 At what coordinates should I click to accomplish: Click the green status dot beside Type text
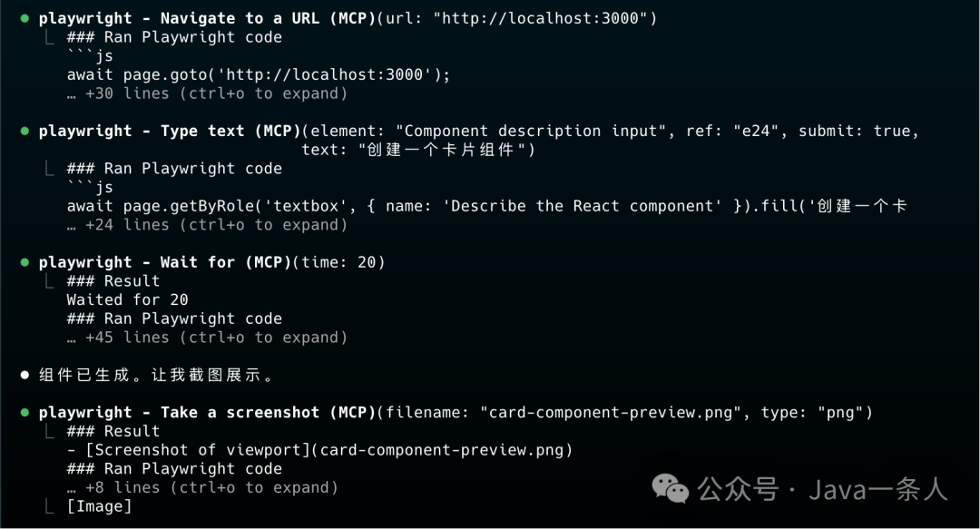click(x=24, y=131)
